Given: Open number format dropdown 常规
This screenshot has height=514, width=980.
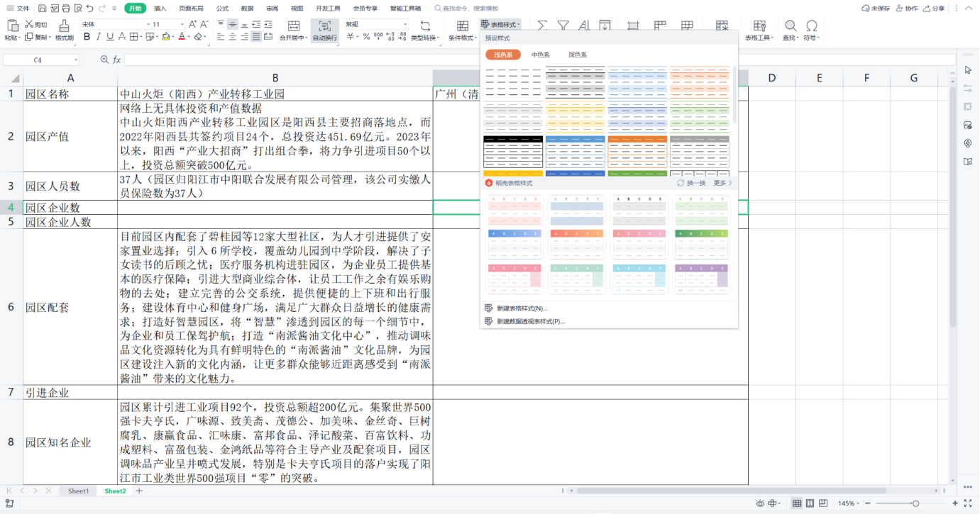Looking at the screenshot, I should point(405,24).
